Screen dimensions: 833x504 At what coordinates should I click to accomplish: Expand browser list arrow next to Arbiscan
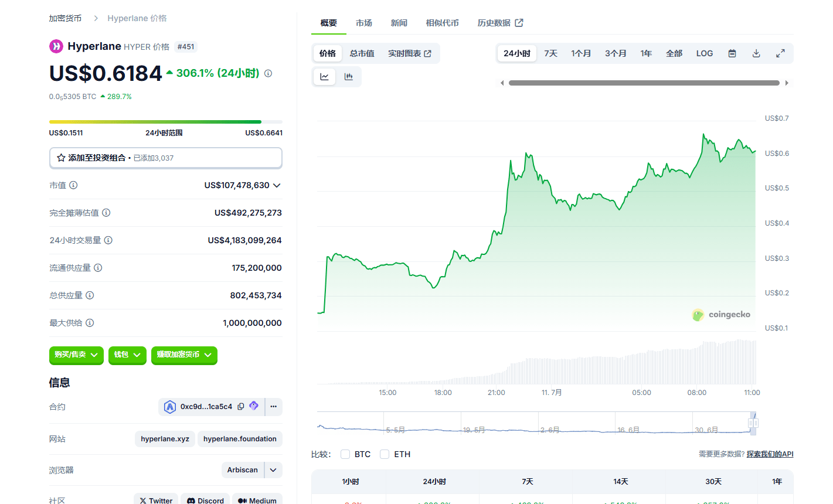click(x=274, y=470)
